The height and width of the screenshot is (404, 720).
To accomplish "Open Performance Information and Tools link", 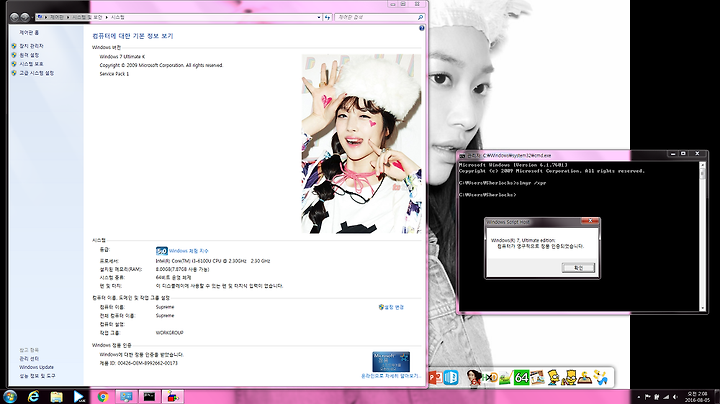I will pos(37,376).
